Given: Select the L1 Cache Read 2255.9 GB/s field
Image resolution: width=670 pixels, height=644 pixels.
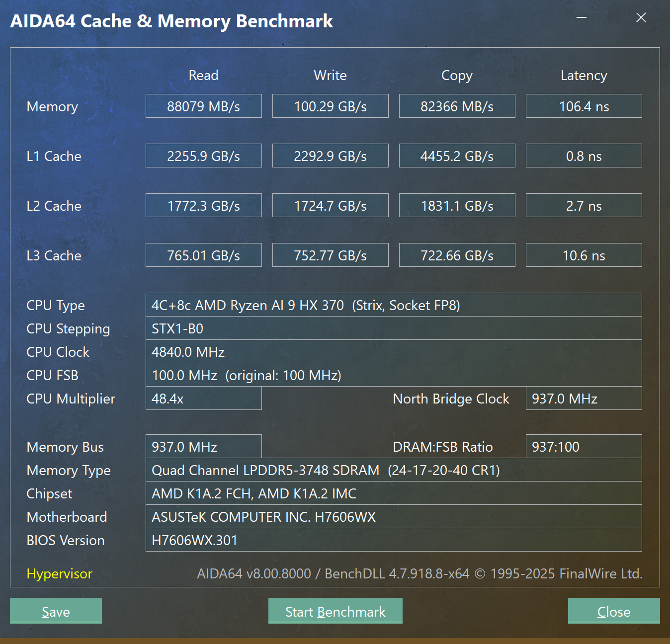Looking at the screenshot, I should point(204,156).
